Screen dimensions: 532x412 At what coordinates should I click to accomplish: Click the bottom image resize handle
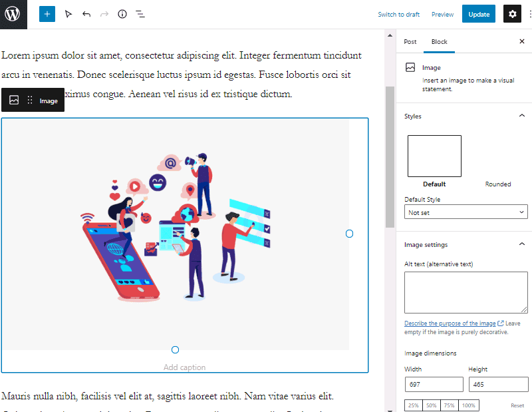[x=175, y=350]
